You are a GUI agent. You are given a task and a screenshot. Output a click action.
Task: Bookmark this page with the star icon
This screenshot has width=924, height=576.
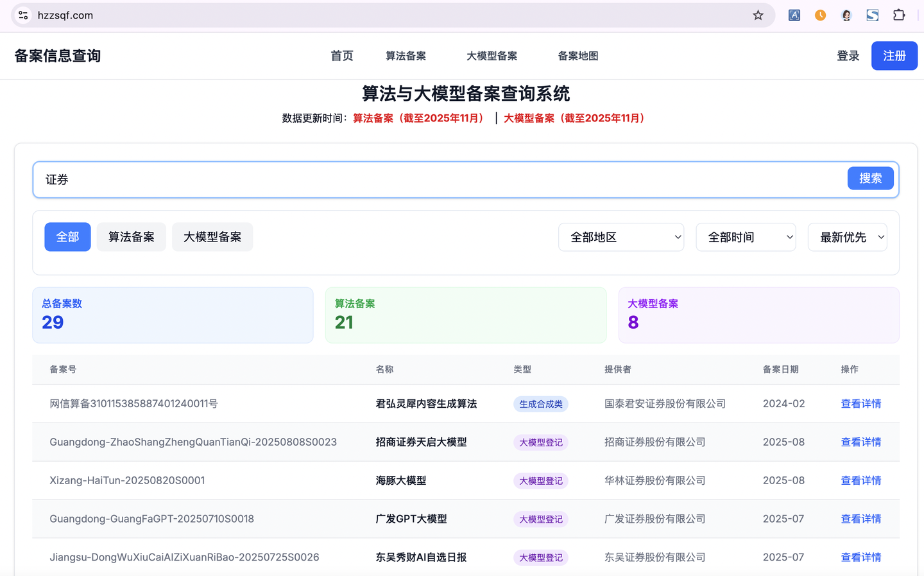(758, 15)
